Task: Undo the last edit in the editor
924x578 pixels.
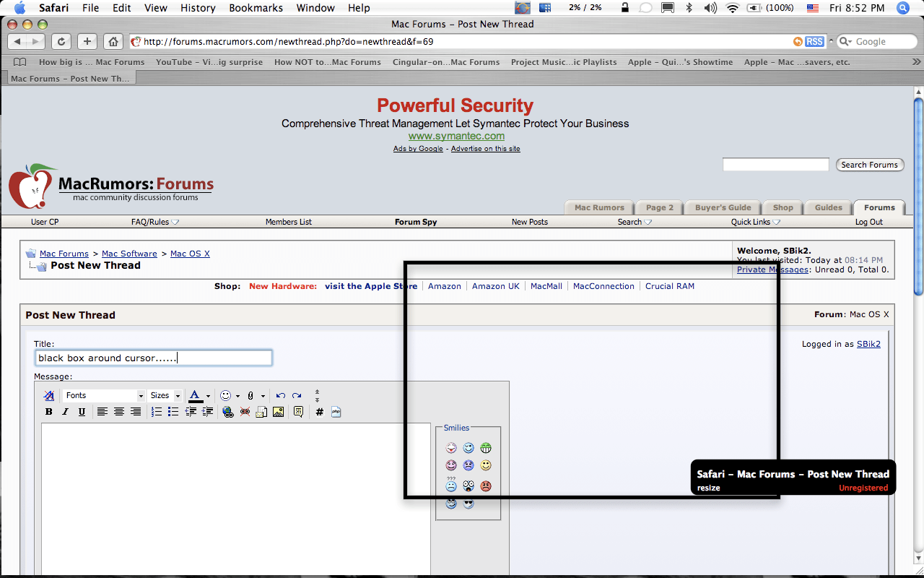Action: pyautogui.click(x=280, y=395)
